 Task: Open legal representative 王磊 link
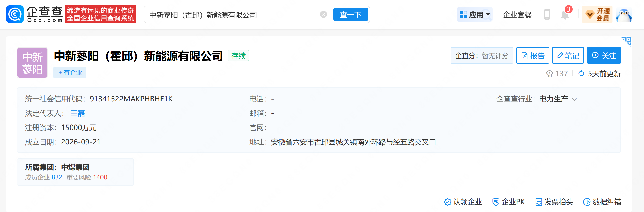(78, 113)
